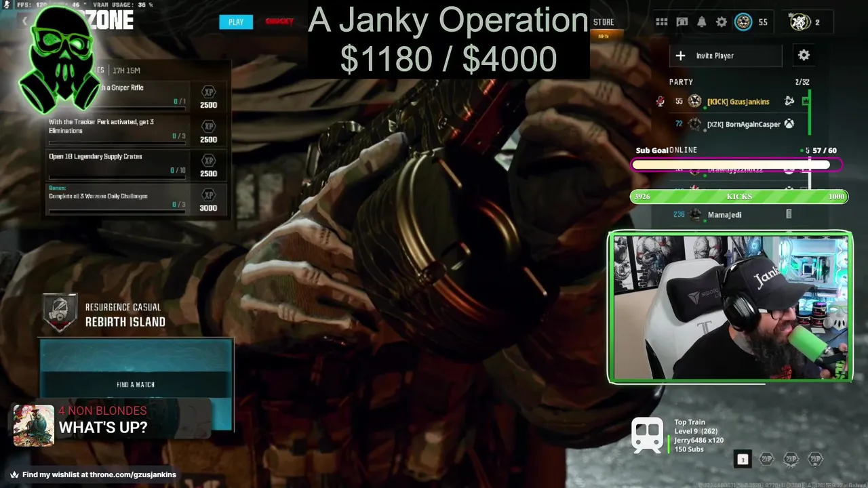868x488 pixels.
Task: Click the XP badge on the Sniper Rifle challenge
Action: (209, 92)
